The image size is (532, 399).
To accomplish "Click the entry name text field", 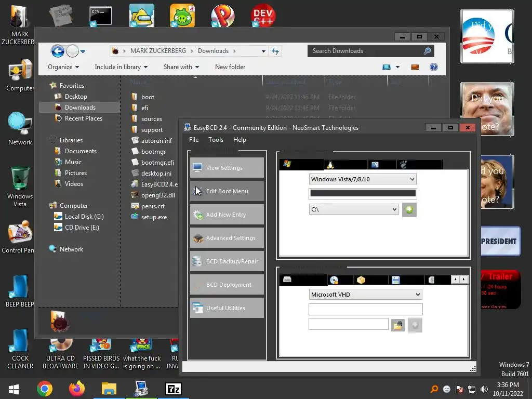I will pos(362,193).
